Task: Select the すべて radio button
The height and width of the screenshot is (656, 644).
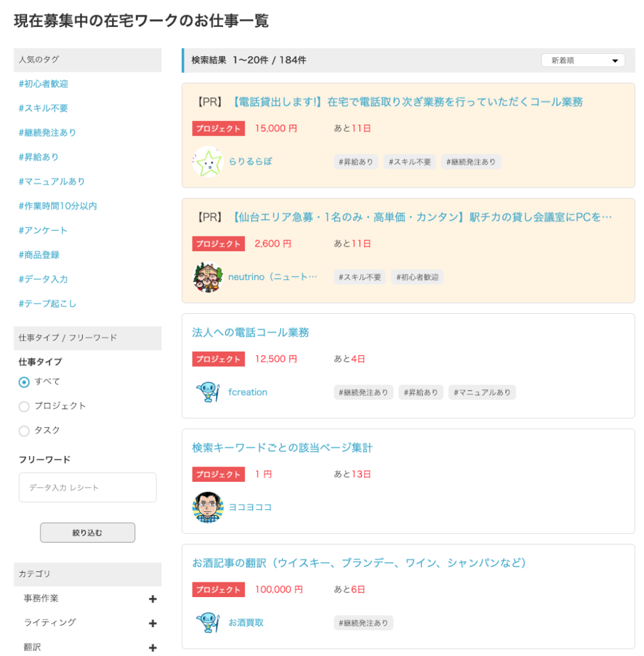Action: [x=24, y=382]
